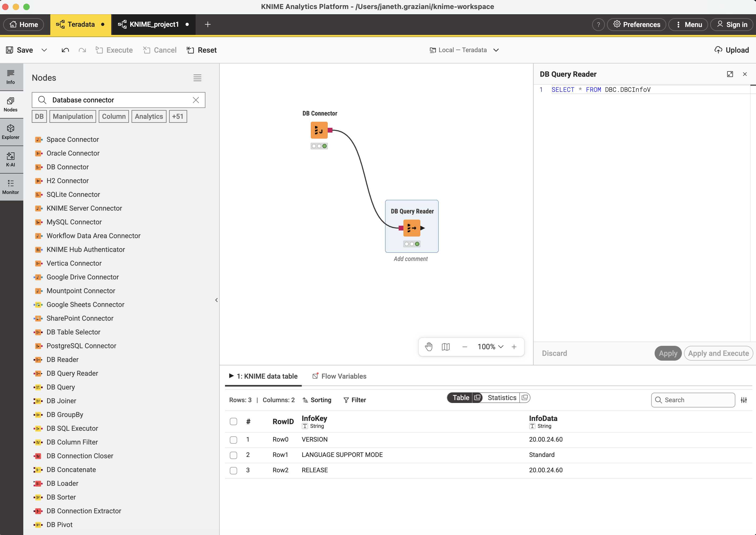The width and height of the screenshot is (756, 535).
Task: Click the Google Sheets Connector node icon
Action: coord(38,305)
